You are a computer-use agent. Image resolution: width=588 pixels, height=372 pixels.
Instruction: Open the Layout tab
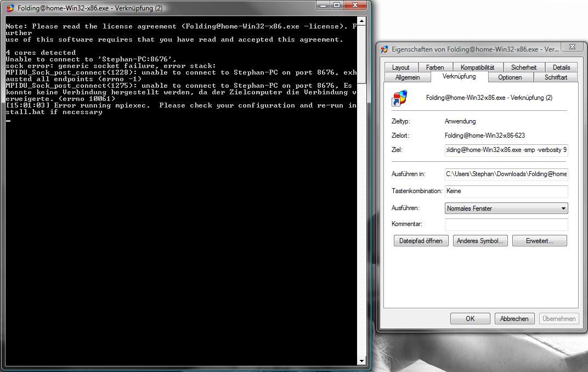tap(400, 67)
